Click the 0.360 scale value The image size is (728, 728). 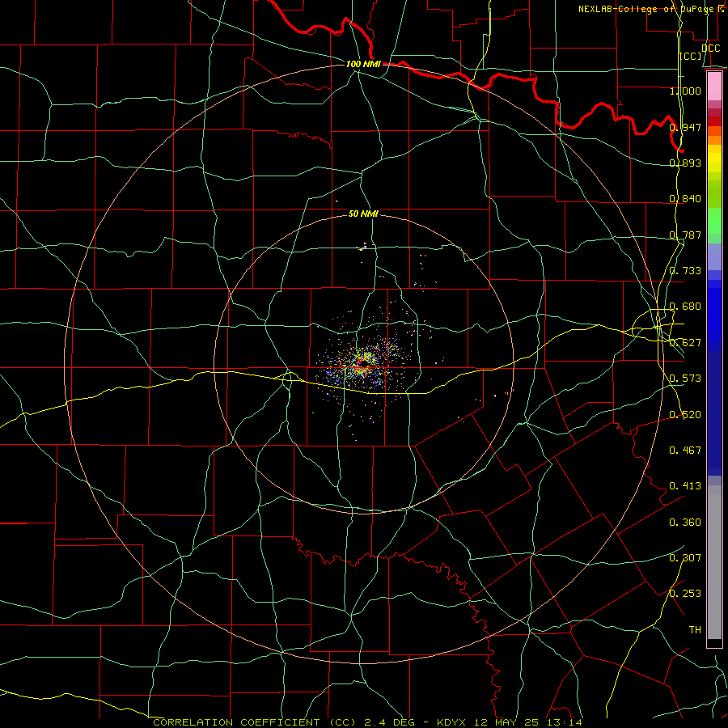click(685, 522)
